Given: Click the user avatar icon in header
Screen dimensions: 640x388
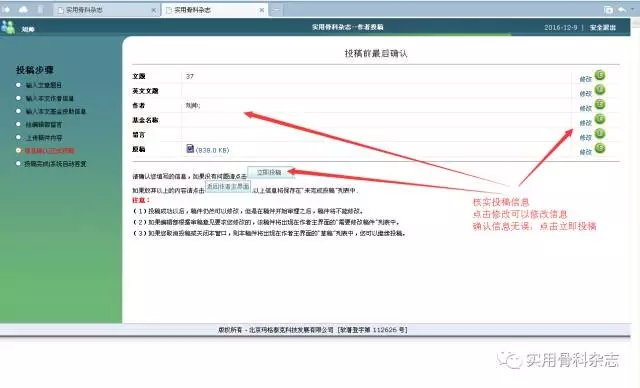Looking at the screenshot, I should click(x=8, y=27).
